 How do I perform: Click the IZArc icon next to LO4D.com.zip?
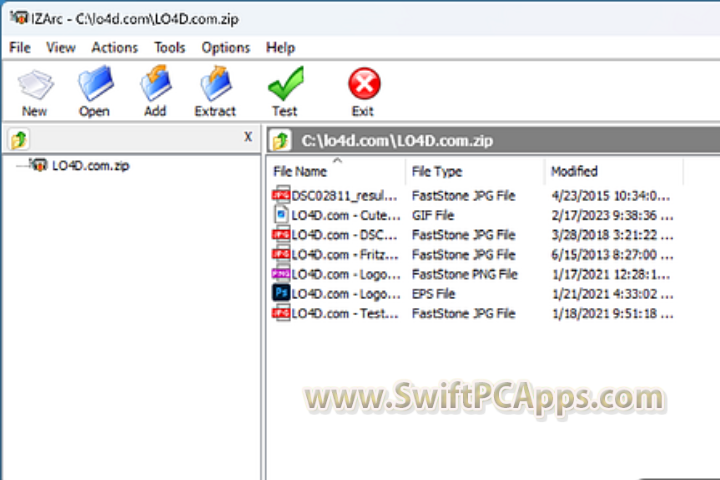coord(39,164)
